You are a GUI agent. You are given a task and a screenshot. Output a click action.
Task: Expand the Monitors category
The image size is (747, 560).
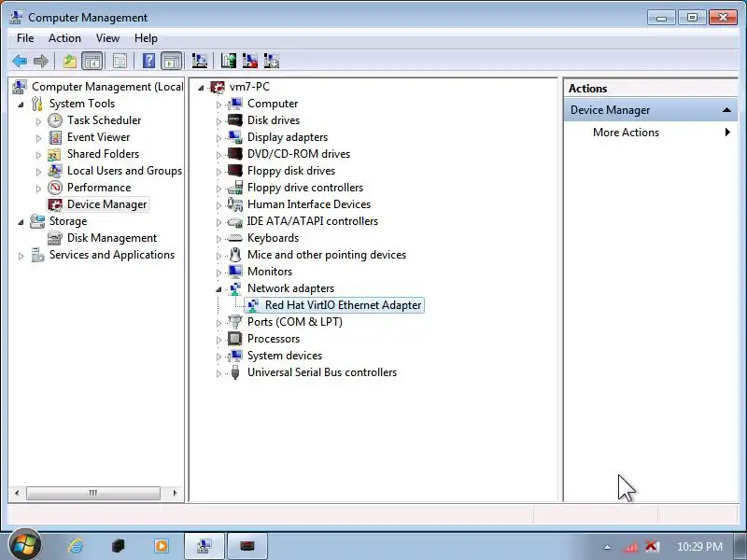(x=218, y=273)
